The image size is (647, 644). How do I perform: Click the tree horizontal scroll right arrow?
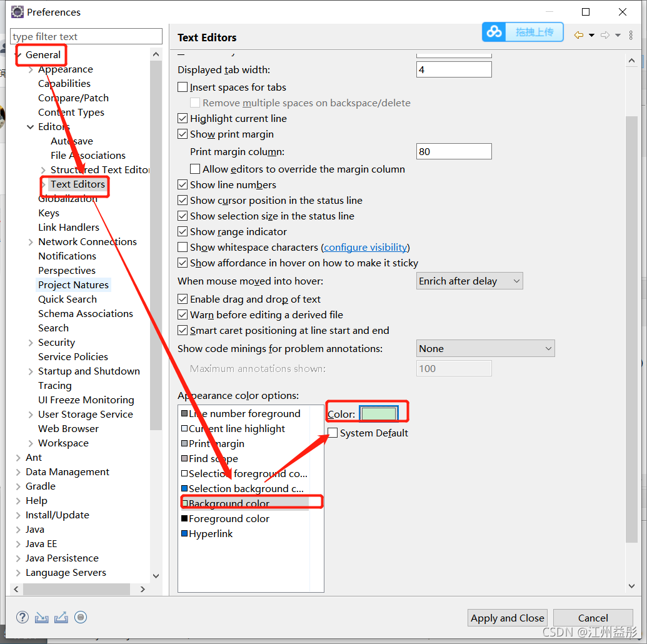tap(143, 589)
